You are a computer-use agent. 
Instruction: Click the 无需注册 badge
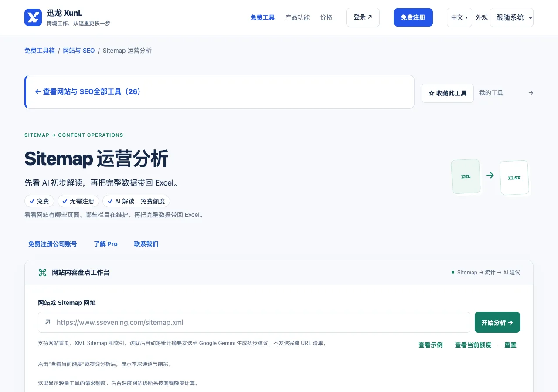[x=78, y=201]
